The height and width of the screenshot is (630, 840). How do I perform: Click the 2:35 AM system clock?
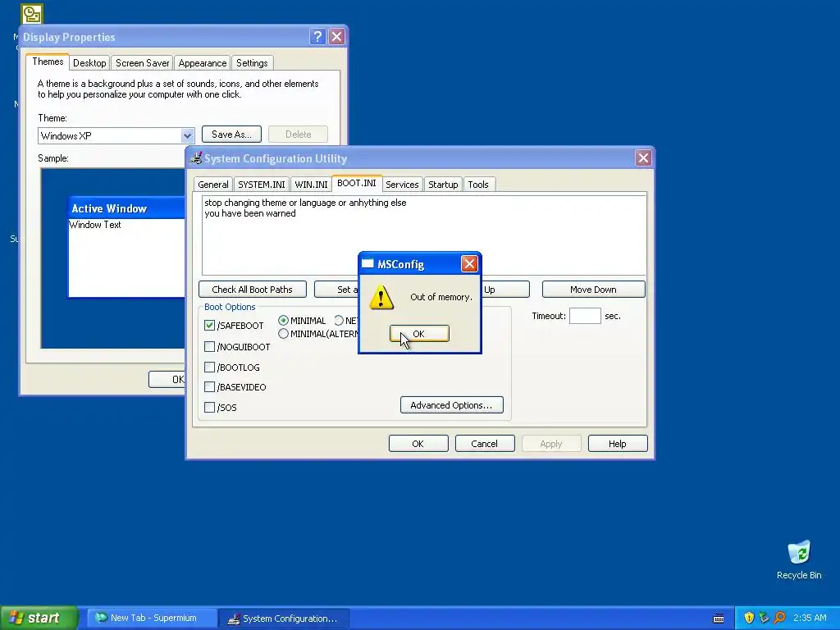pos(810,618)
